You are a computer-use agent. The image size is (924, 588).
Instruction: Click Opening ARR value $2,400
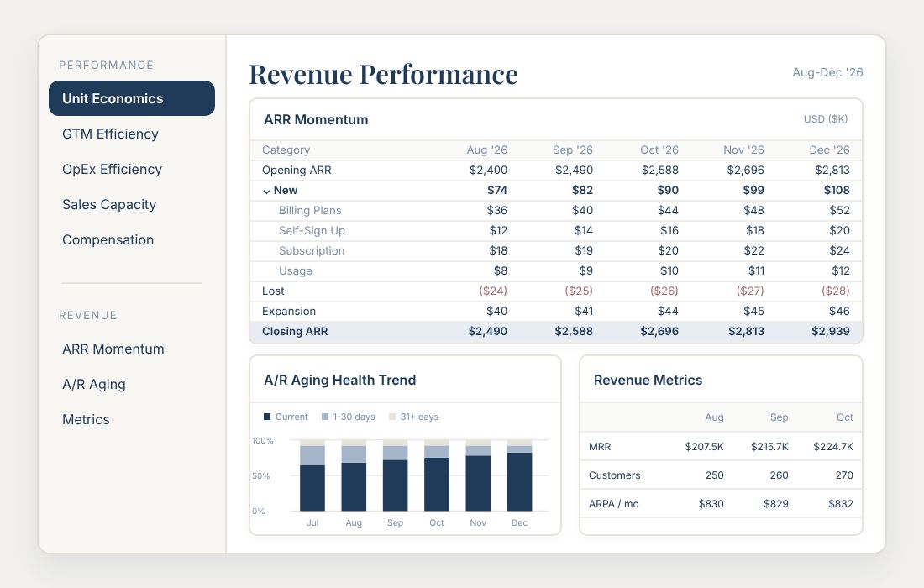coord(488,171)
